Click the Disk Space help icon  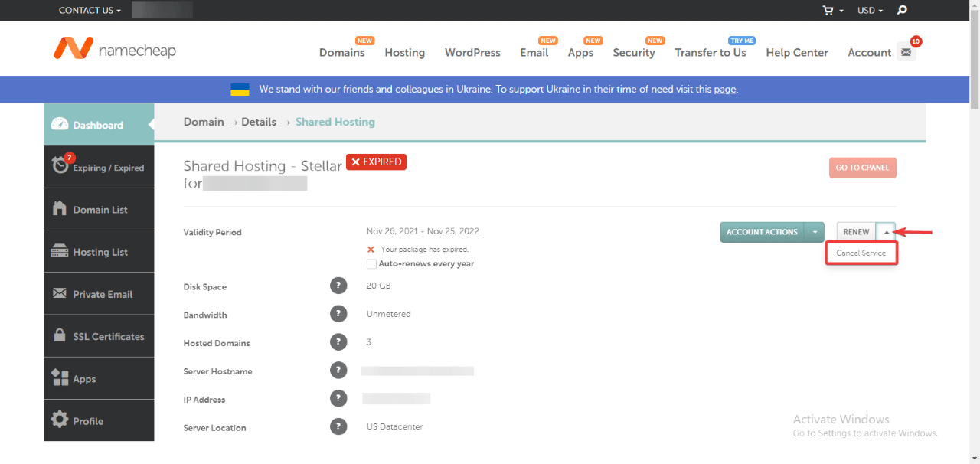[338, 286]
